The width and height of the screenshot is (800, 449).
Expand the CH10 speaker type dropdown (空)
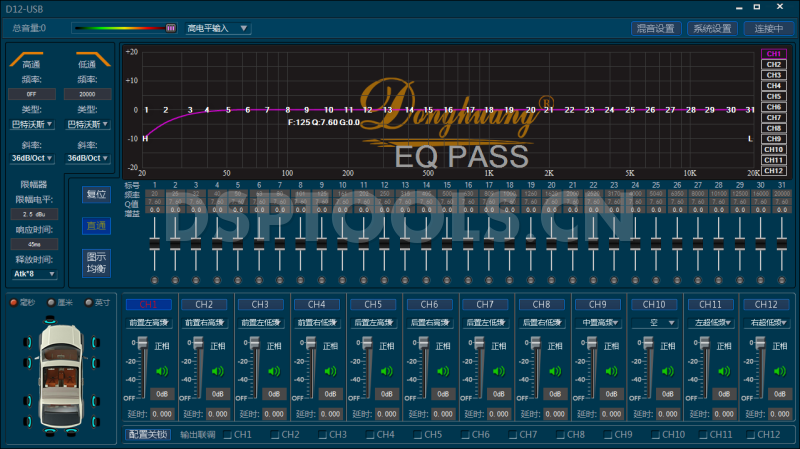coord(654,323)
